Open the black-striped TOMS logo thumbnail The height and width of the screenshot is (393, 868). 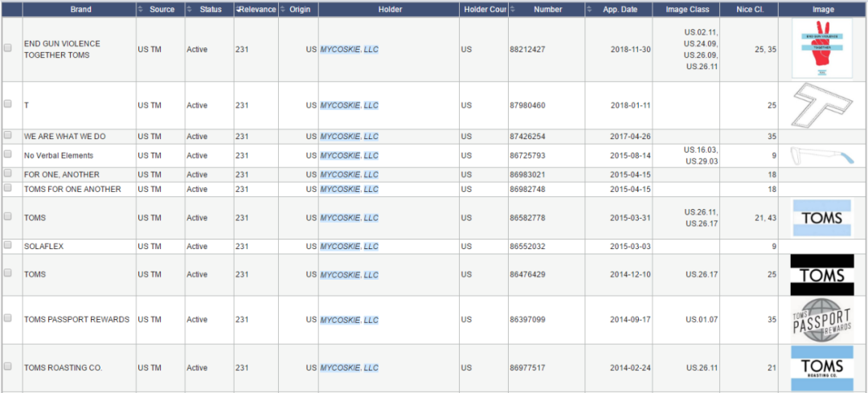822,275
